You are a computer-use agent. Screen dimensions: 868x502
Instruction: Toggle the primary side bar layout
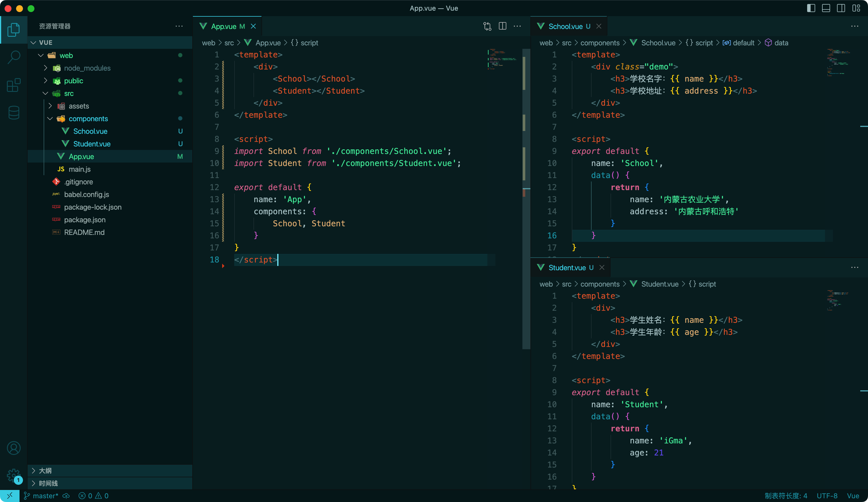click(x=811, y=8)
